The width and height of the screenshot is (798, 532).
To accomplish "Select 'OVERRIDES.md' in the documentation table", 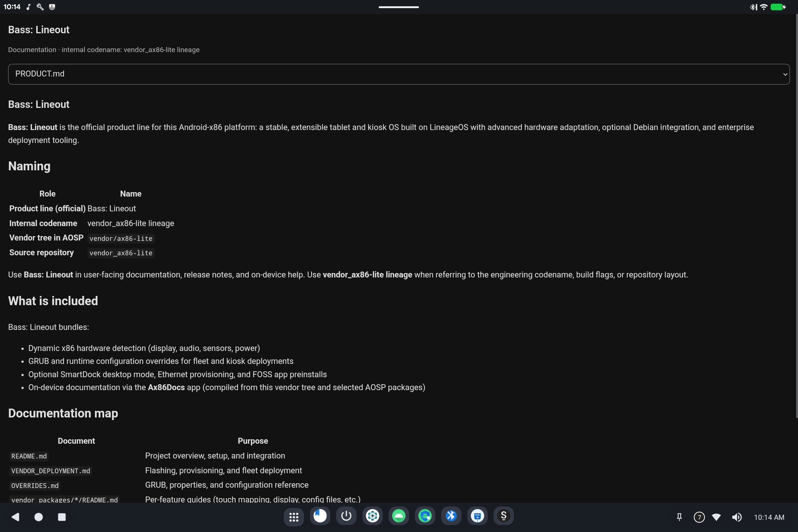I will click(x=35, y=486).
